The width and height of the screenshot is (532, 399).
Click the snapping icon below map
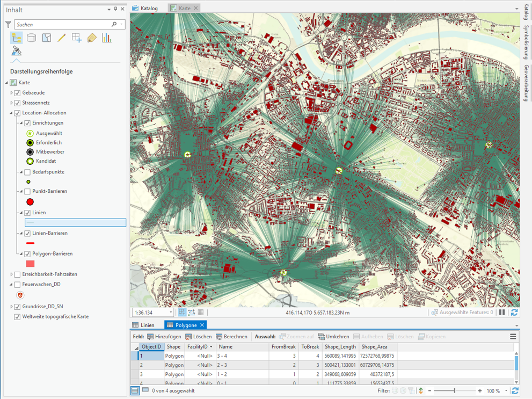click(x=182, y=313)
